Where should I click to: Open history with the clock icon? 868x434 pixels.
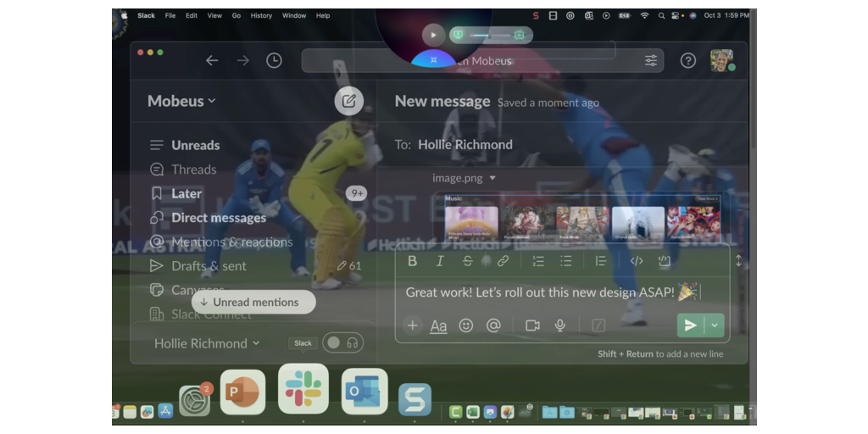click(274, 61)
